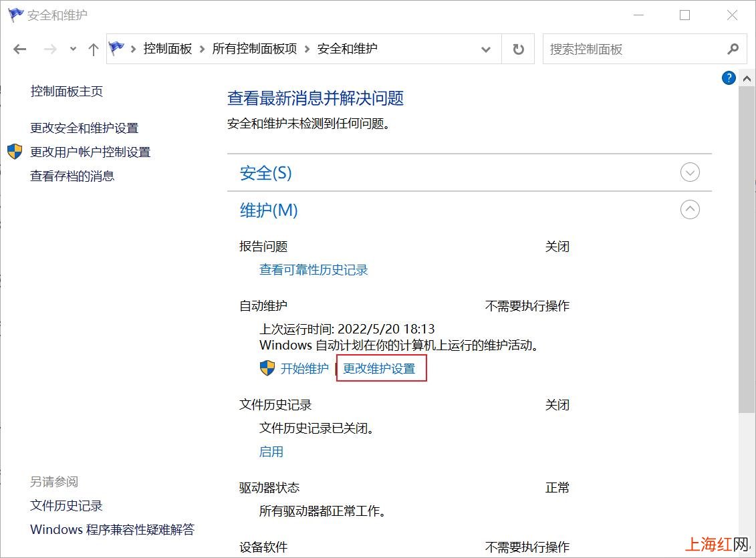Click the 维护(M) section heading
The image size is (756, 558).
(x=269, y=210)
